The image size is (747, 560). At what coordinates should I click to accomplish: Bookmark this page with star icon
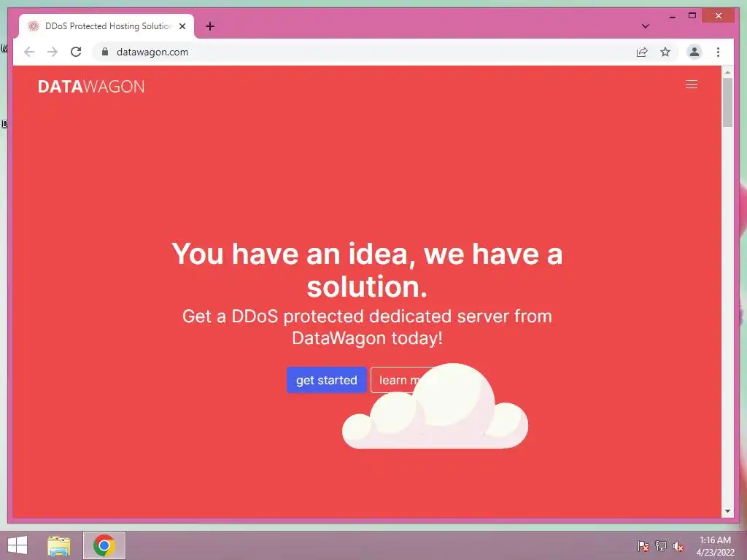(x=665, y=52)
